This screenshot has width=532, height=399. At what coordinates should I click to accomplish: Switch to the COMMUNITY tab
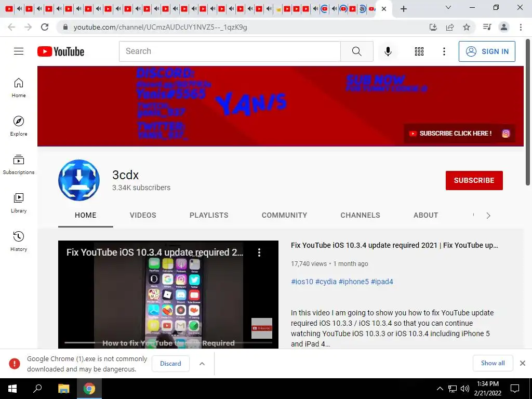[x=284, y=216]
